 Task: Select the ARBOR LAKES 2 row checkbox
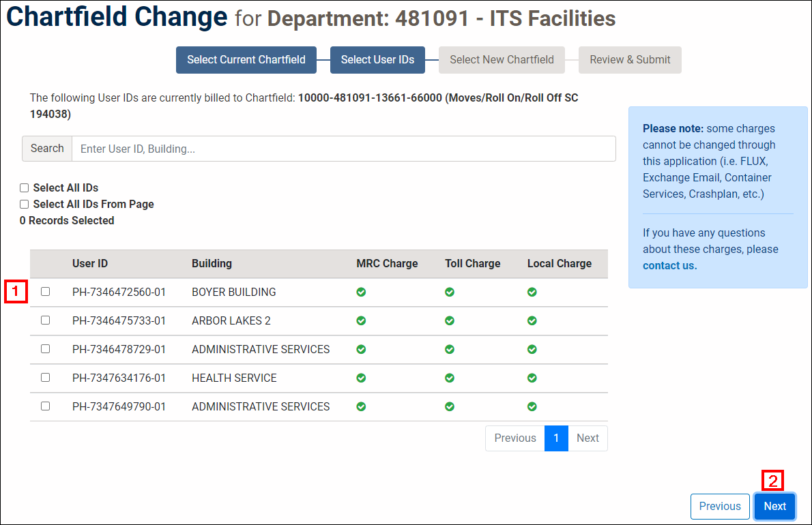tap(46, 320)
